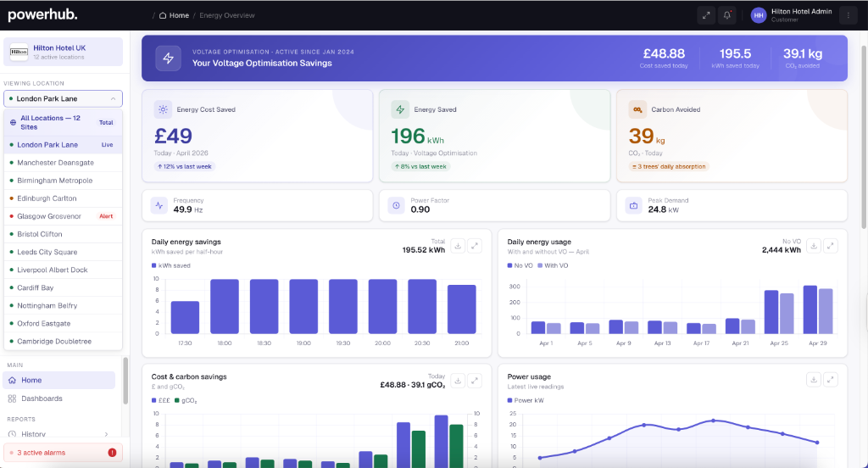Click the Frequency waveform icon

coord(159,205)
